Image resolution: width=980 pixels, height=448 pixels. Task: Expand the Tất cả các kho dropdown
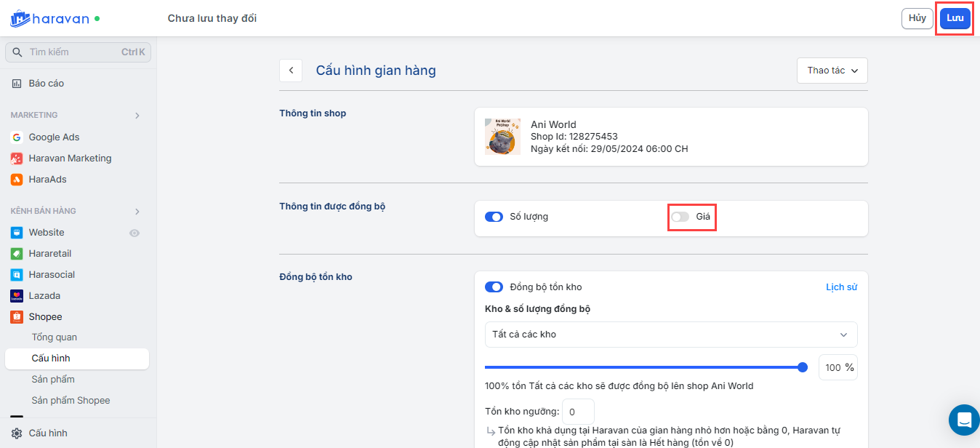[670, 335]
